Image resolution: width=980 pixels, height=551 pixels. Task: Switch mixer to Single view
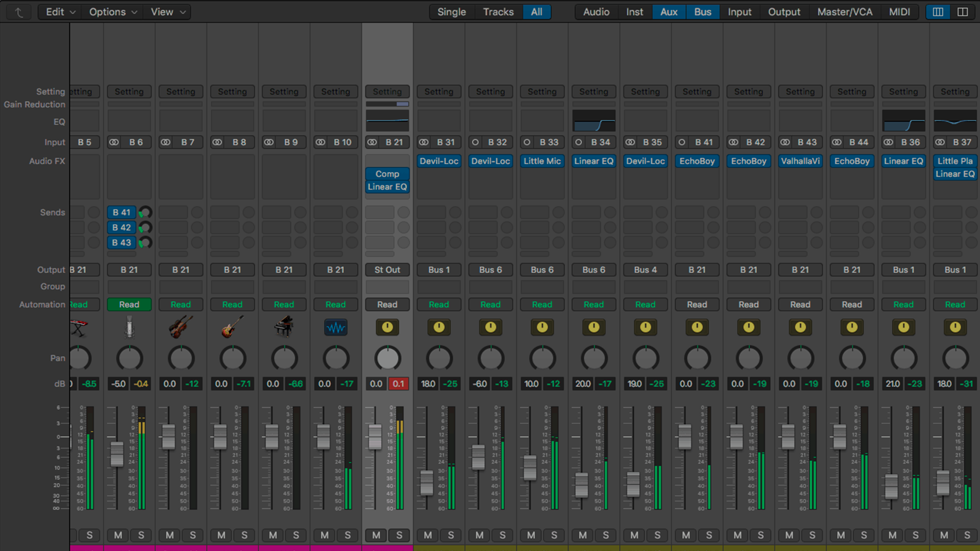(x=452, y=12)
